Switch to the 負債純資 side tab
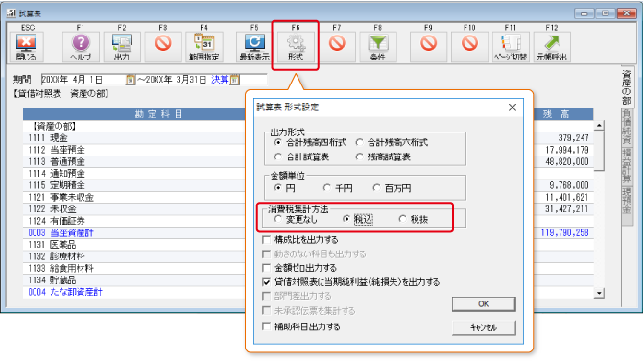This screenshot has height=361, width=644. [x=627, y=128]
